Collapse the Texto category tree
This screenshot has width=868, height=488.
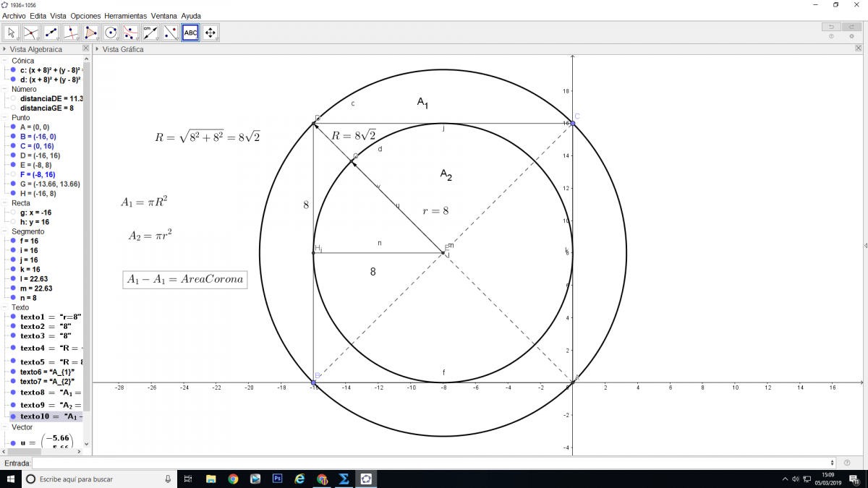coord(6,307)
